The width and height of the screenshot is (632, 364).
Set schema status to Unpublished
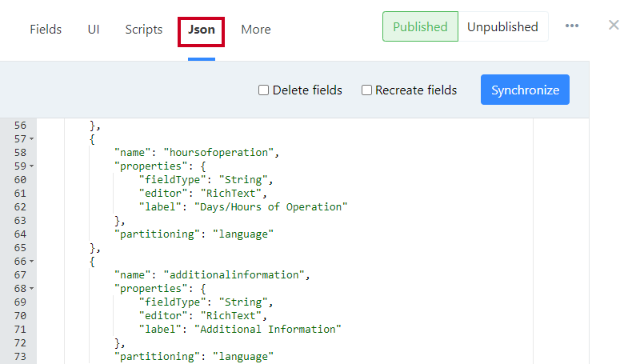coord(502,26)
